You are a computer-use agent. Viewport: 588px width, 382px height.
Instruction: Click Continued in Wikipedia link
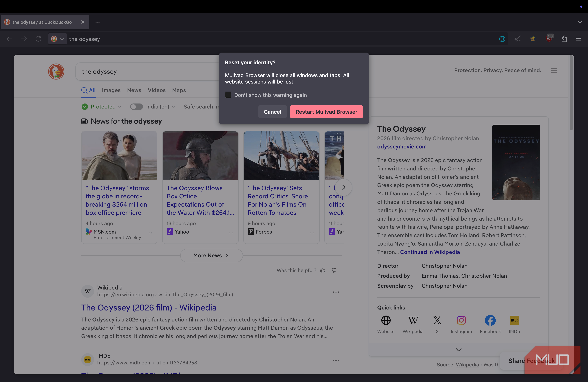click(x=430, y=252)
